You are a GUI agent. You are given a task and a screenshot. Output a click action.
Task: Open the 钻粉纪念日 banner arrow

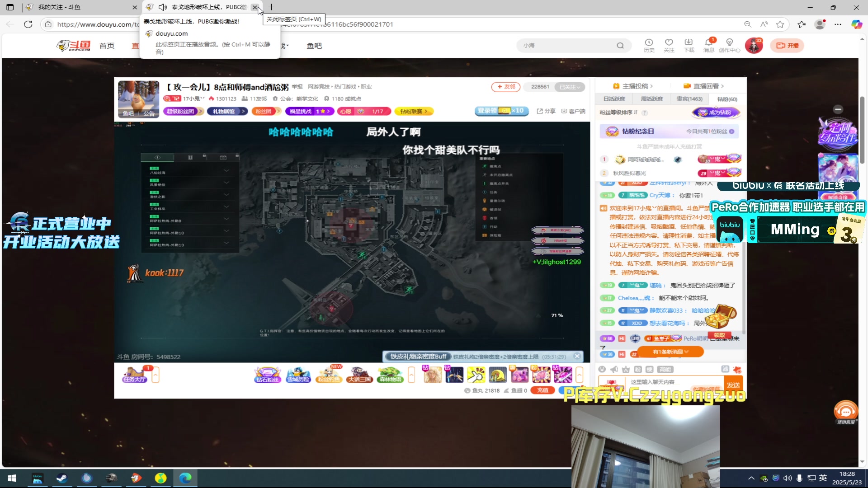point(731,131)
